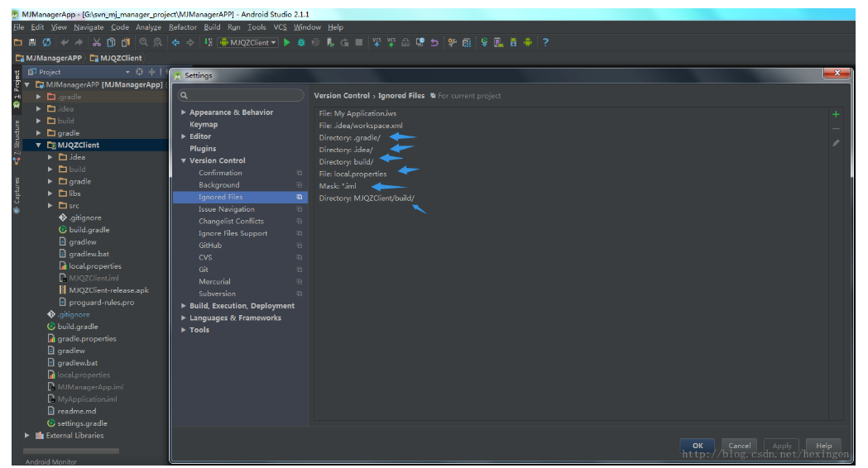Select Subversion settings page
The height and width of the screenshot is (468, 868).
217,294
